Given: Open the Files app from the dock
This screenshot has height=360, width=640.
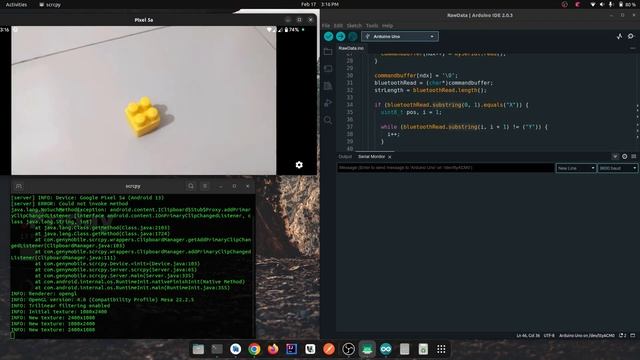Looking at the screenshot, I should pos(198,349).
